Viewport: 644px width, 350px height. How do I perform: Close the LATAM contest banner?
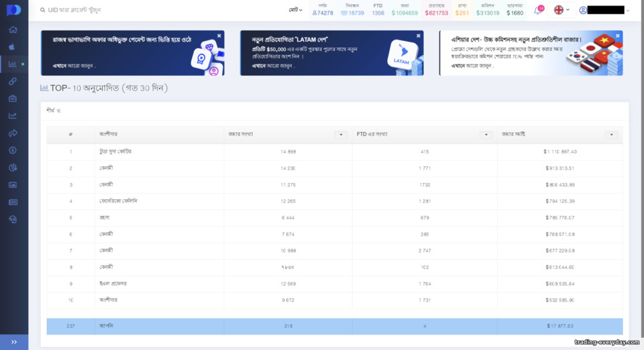click(418, 36)
